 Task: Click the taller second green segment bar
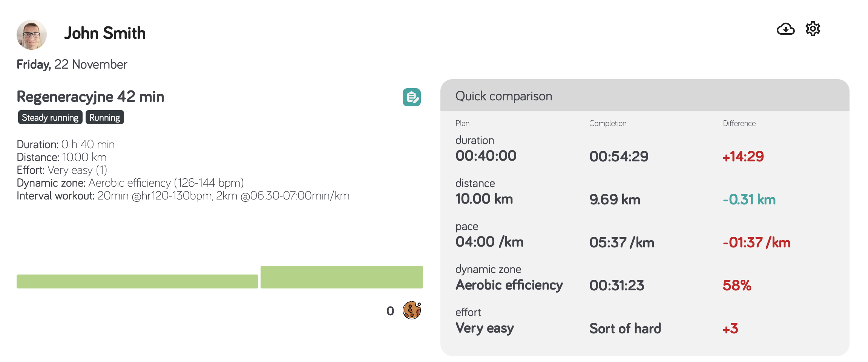(342, 277)
